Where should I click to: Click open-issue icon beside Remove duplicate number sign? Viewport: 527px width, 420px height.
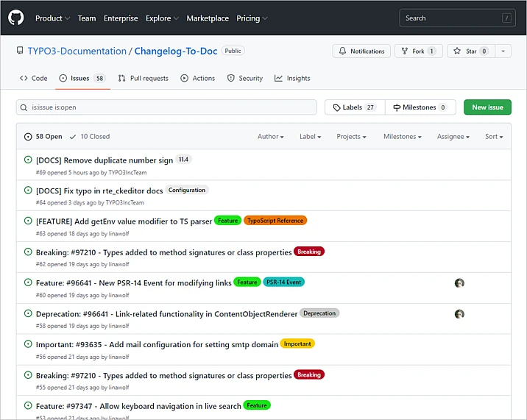(x=28, y=160)
